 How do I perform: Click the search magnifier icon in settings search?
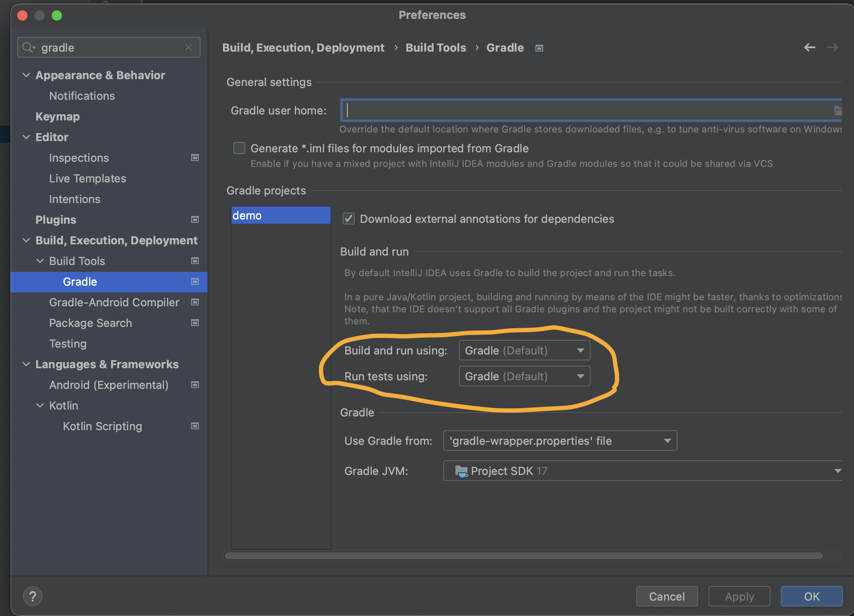pyautogui.click(x=29, y=47)
